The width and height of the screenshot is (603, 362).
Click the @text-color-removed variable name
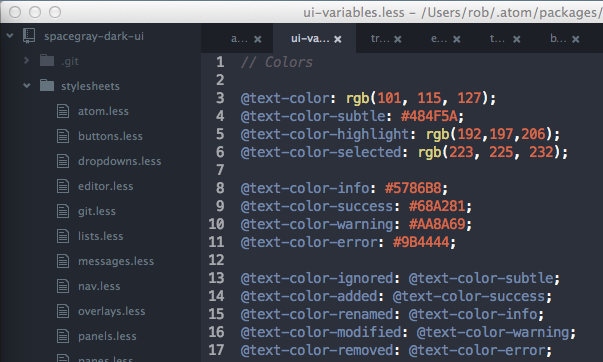pos(317,350)
